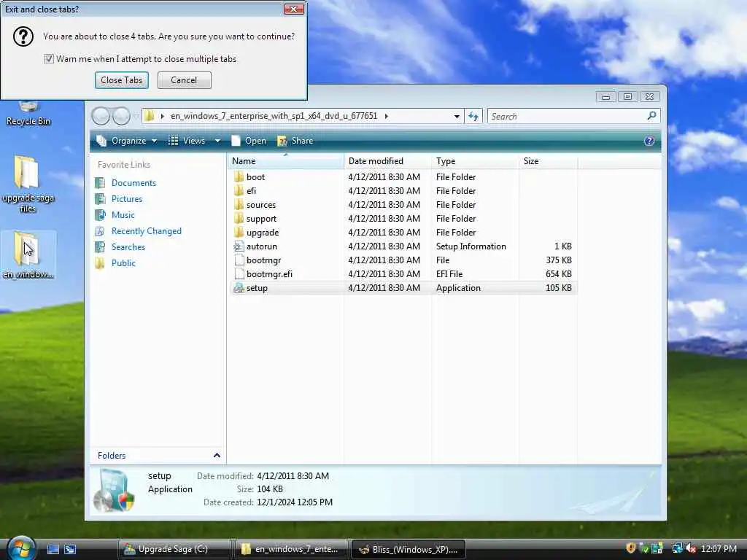Click the Search input field

click(567, 116)
